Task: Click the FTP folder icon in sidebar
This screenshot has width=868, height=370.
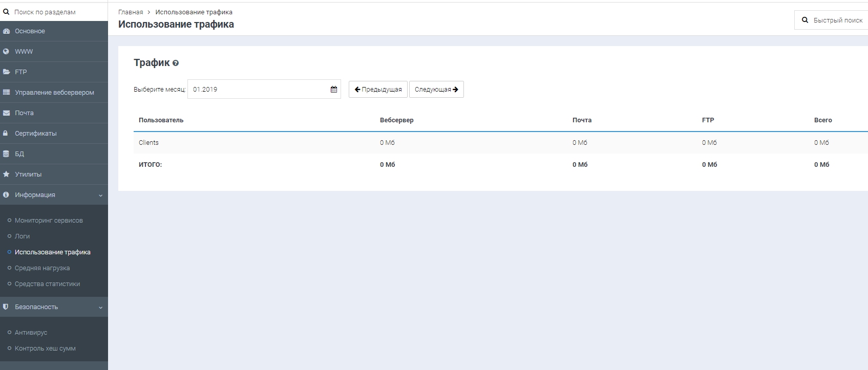Action: tap(6, 72)
